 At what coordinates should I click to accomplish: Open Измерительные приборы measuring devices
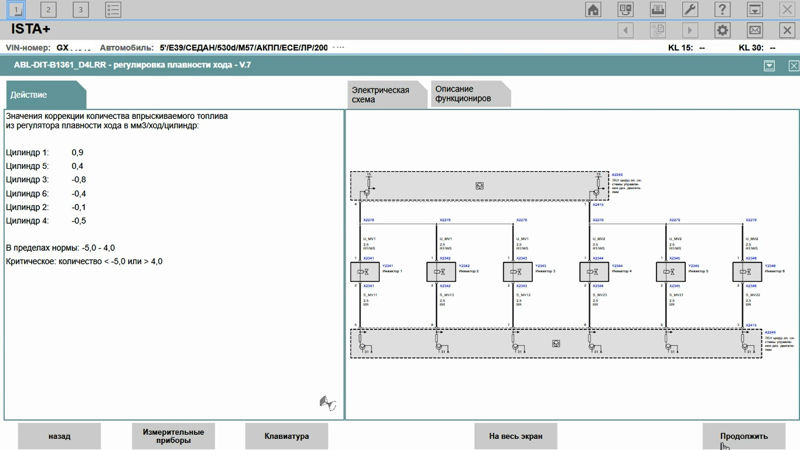[x=173, y=436]
